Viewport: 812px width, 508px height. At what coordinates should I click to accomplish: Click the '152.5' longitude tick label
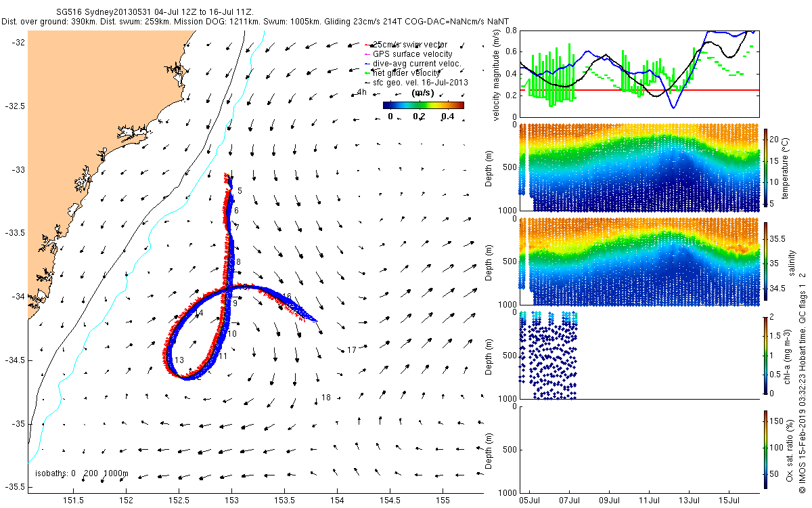pos(179,500)
